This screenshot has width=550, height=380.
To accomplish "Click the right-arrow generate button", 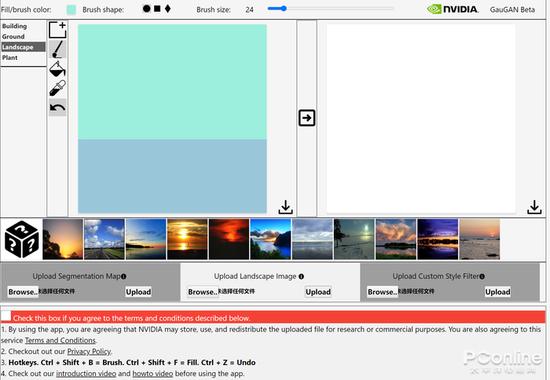I will (x=307, y=118).
